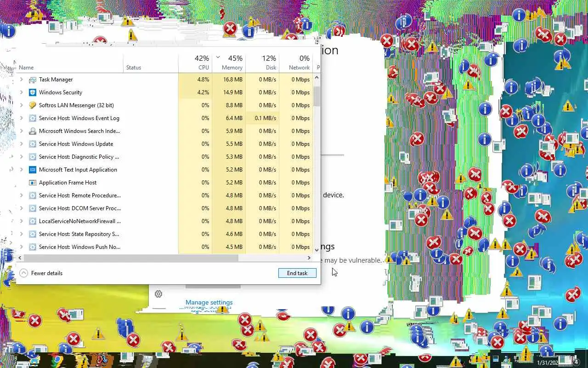Expand Service Host: Windows Event Log row

coord(21,118)
